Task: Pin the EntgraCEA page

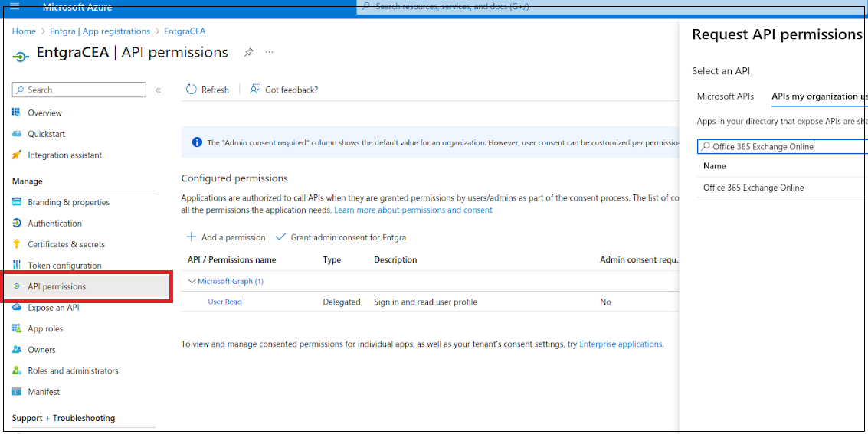Action: pyautogui.click(x=248, y=53)
